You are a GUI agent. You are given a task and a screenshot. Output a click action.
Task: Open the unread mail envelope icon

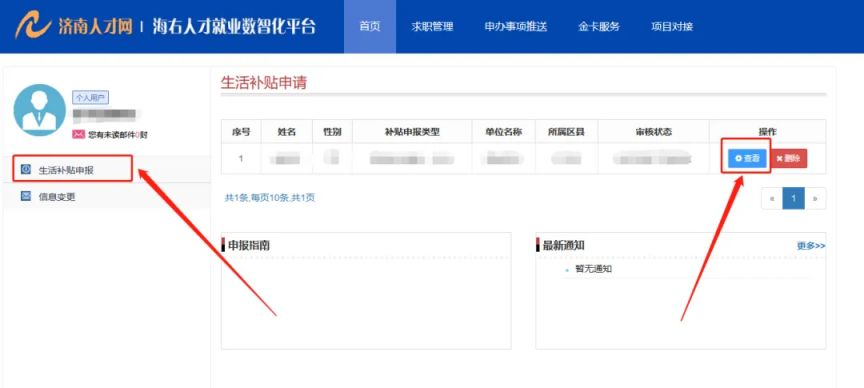[x=79, y=134]
